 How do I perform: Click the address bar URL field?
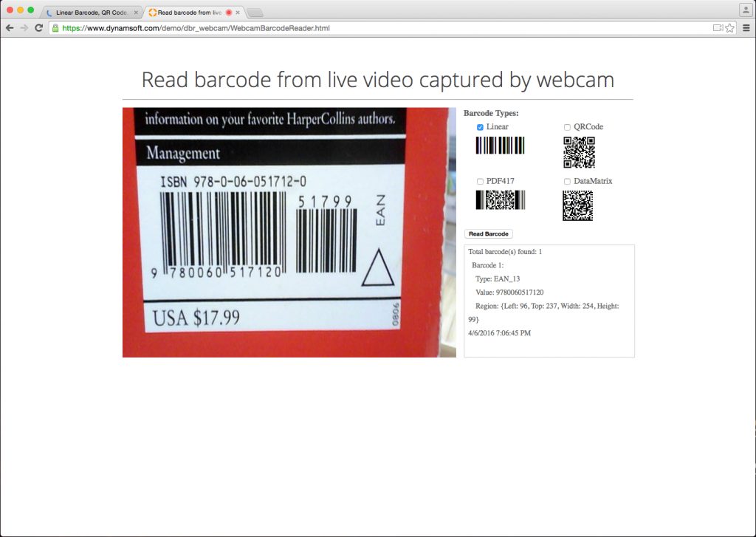pos(381,28)
